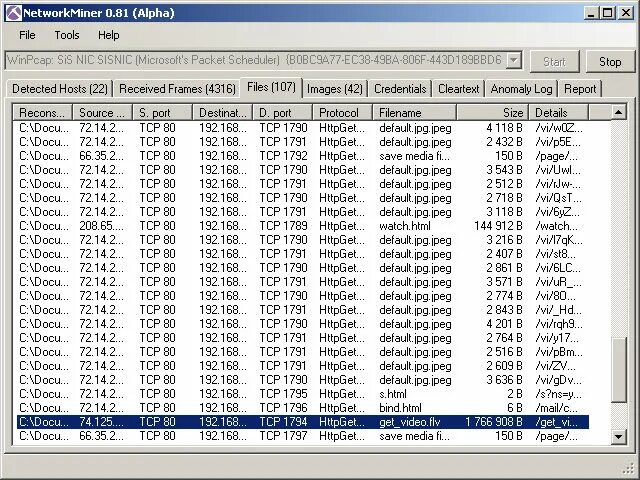Sort by the Recons... column header
The image size is (640, 480).
coord(42,112)
